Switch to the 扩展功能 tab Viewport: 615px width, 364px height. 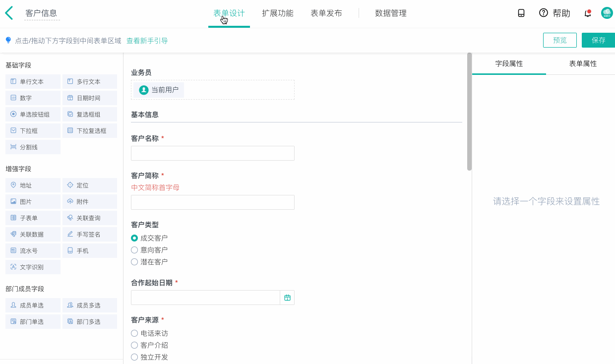pos(278,13)
